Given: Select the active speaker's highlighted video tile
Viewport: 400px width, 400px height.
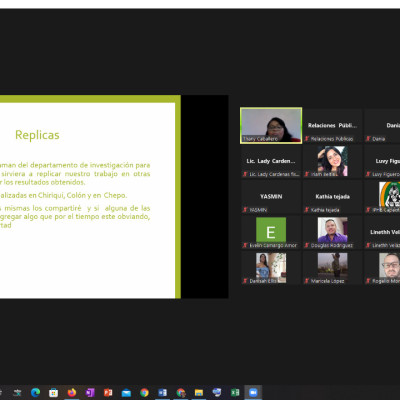Looking at the screenshot, I should coord(271,126).
